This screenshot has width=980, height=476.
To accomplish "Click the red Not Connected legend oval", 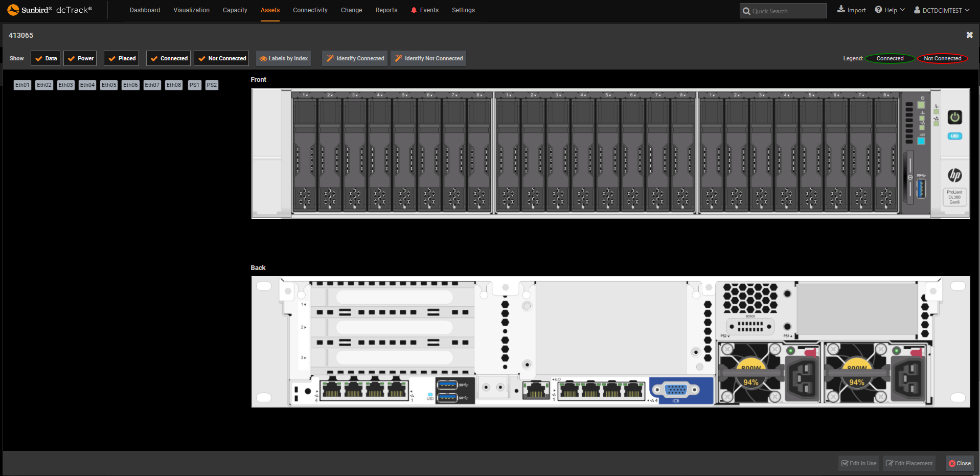I will [x=942, y=58].
